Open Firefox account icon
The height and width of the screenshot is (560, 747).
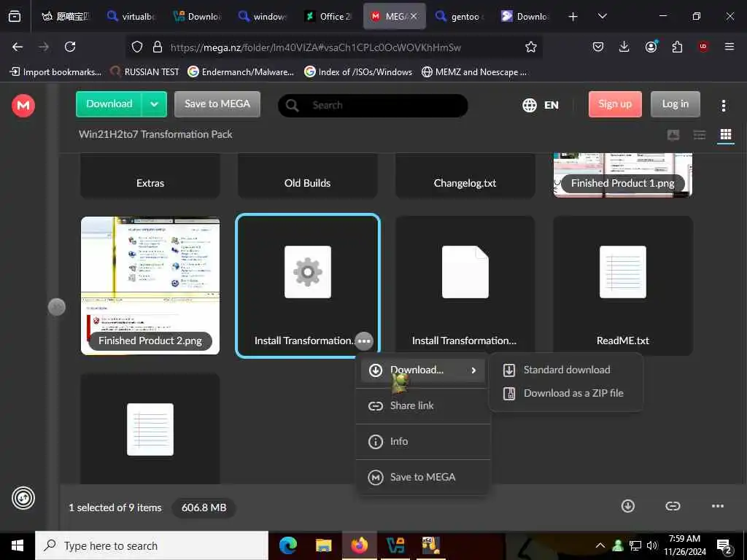pos(651,47)
